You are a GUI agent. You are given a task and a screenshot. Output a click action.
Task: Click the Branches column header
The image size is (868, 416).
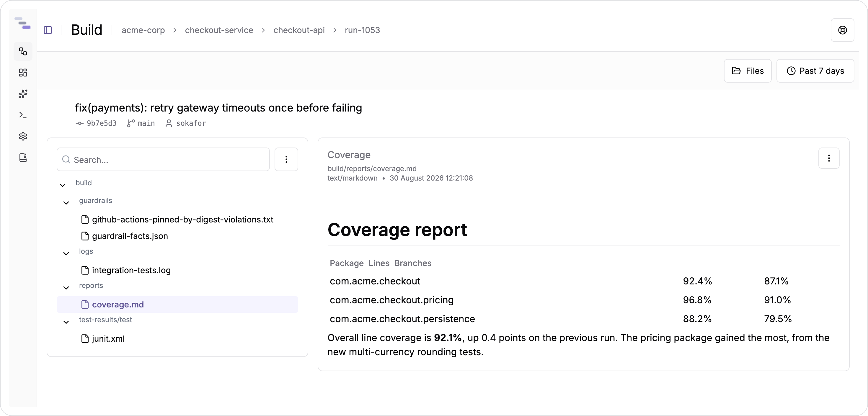point(413,263)
